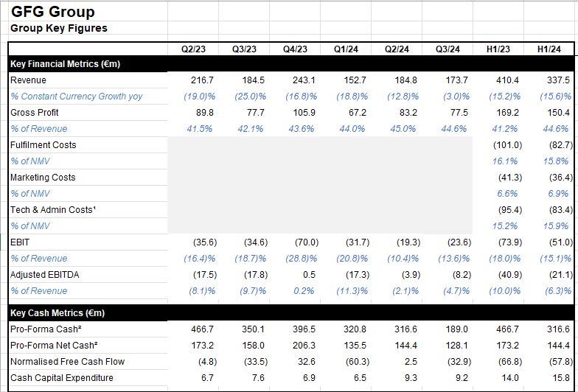Select the Key Financial Metrics (€m) header
The width and height of the screenshot is (578, 392).
click(x=66, y=64)
